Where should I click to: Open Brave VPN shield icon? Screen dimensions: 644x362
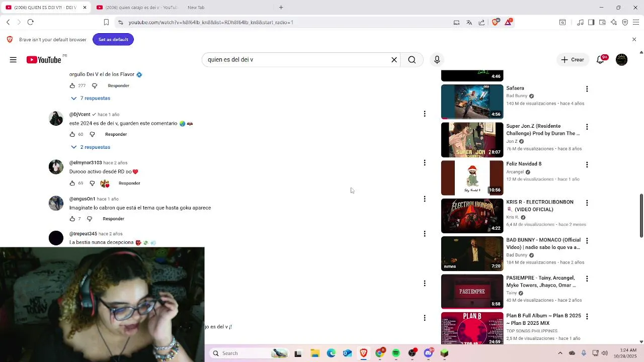tap(625, 22)
